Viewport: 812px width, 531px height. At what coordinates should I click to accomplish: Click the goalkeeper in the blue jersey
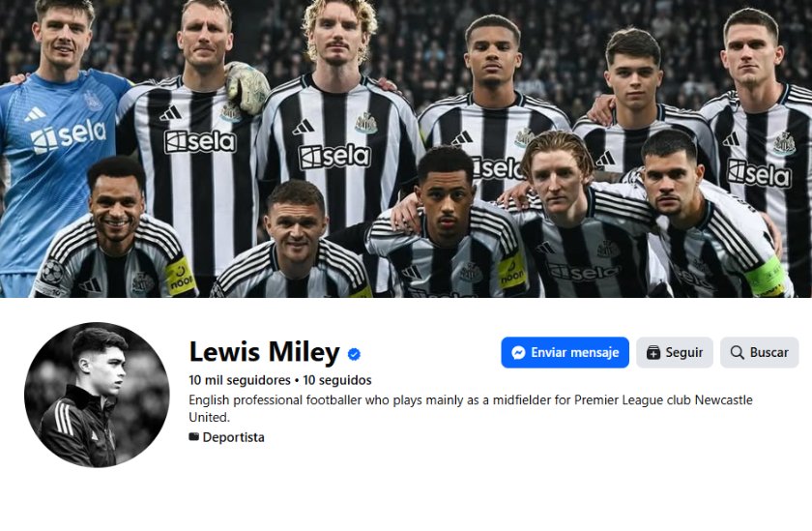tap(58, 145)
